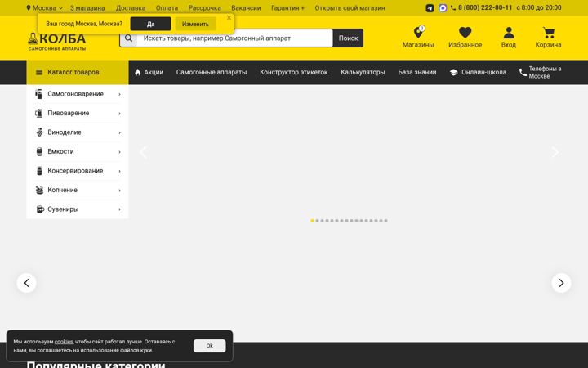
Task: Click the Пивоварение category icon
Action: (38, 113)
